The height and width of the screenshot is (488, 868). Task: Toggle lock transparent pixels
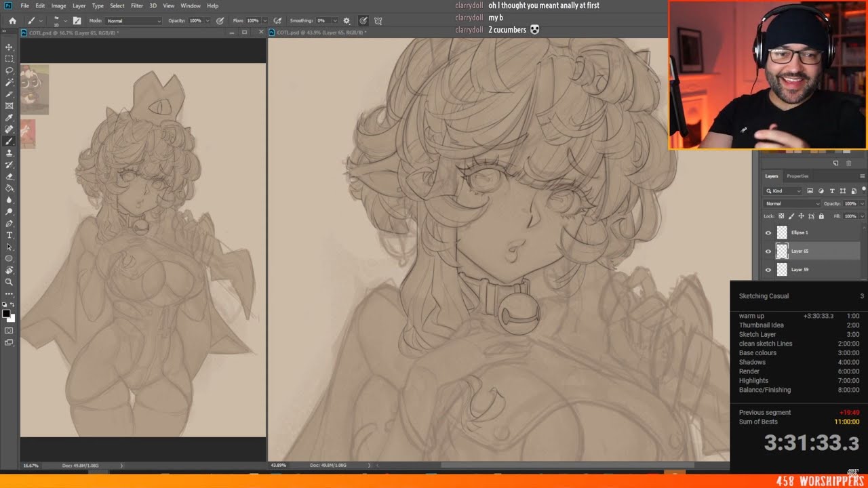(x=781, y=216)
